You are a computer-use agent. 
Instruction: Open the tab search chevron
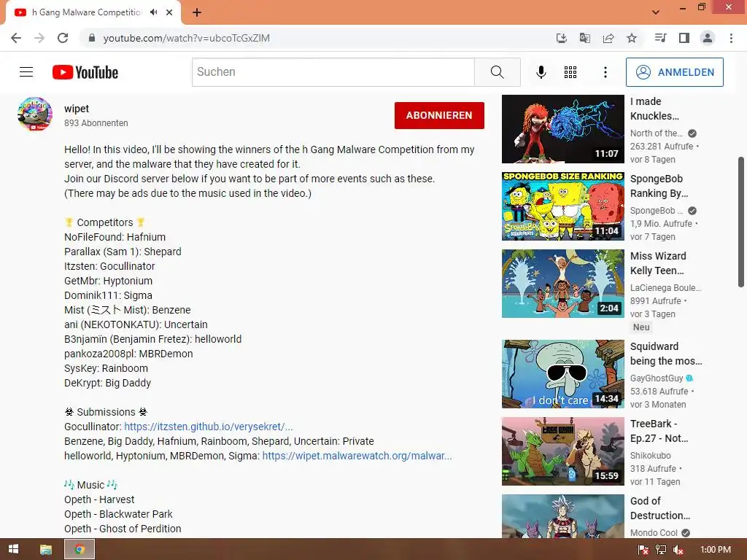click(656, 12)
